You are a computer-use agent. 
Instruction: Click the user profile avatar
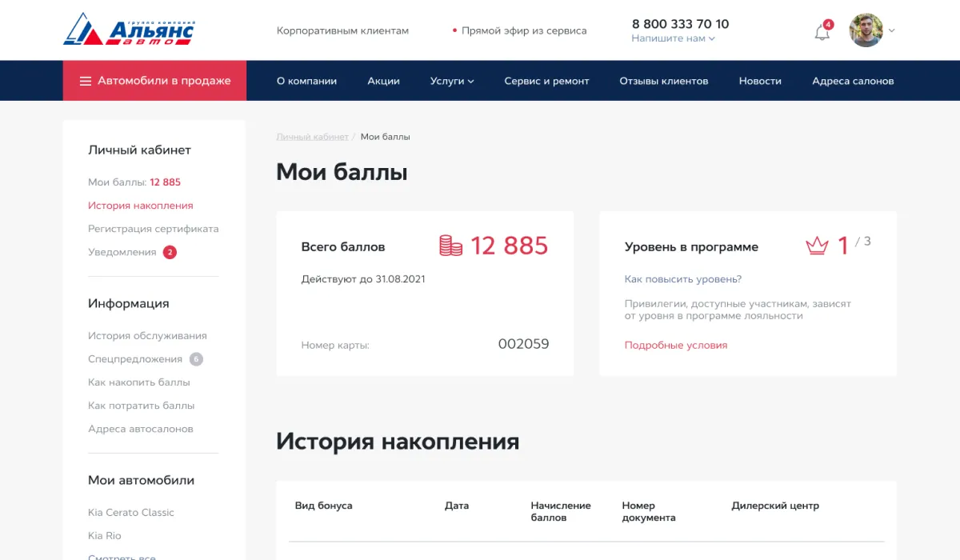(x=866, y=30)
